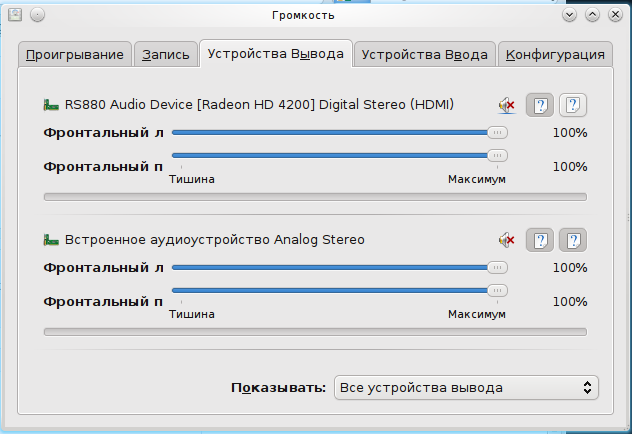Click the Analog Stereo Фронтальный п slider handle
Viewport: 632px width, 434px height.
(497, 291)
